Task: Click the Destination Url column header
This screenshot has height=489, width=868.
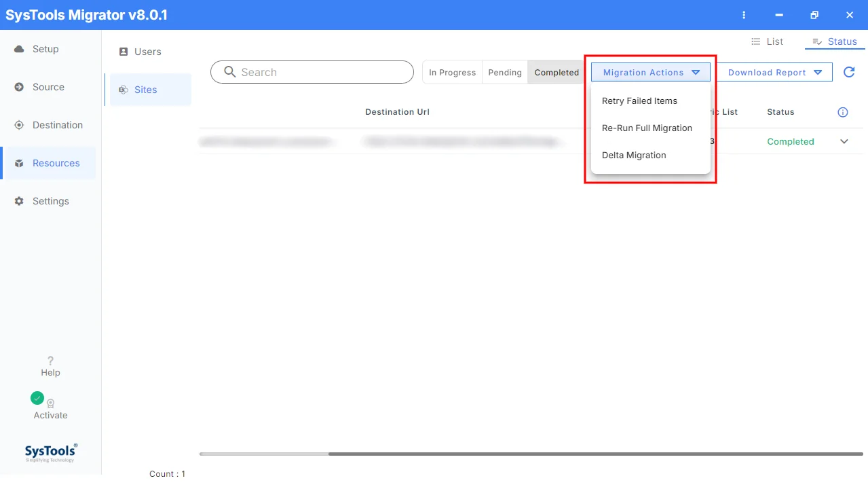Action: (x=397, y=112)
